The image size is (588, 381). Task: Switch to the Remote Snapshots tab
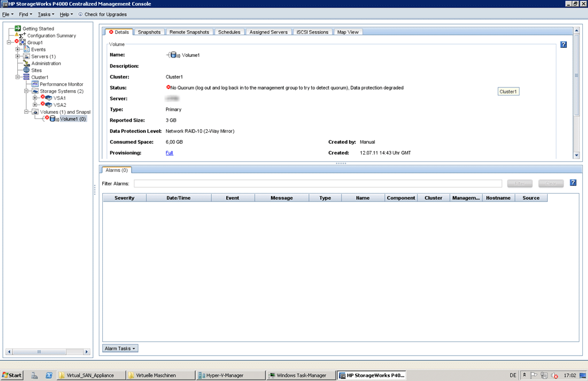189,32
